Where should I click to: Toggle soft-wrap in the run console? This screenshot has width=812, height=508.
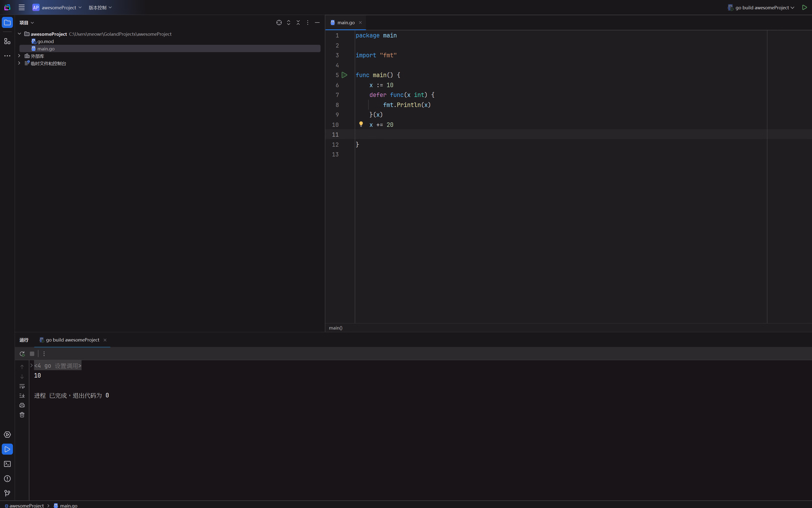click(x=22, y=386)
